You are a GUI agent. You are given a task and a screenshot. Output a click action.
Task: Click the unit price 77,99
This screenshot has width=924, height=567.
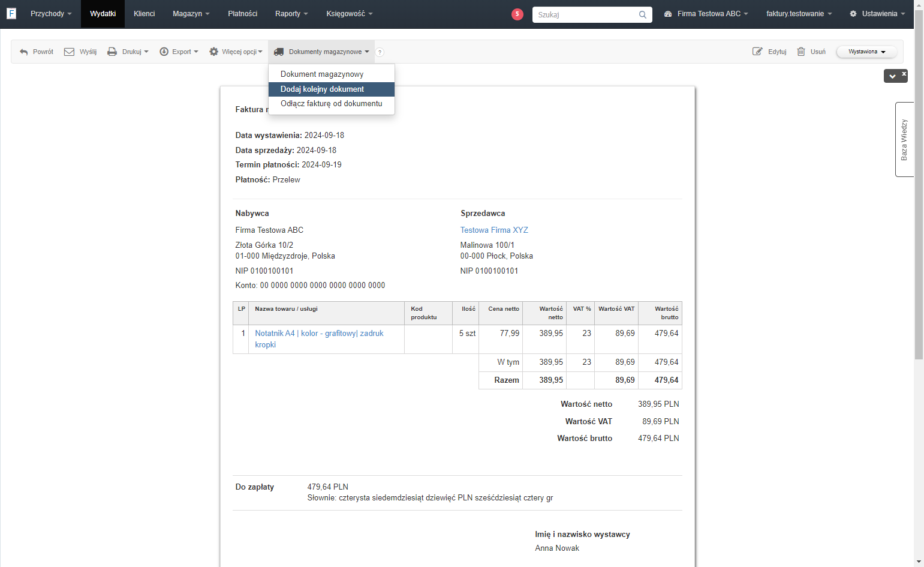pyautogui.click(x=510, y=333)
